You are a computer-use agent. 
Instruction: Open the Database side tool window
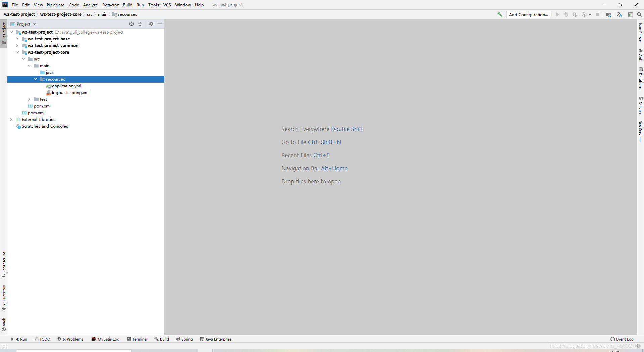pyautogui.click(x=640, y=78)
